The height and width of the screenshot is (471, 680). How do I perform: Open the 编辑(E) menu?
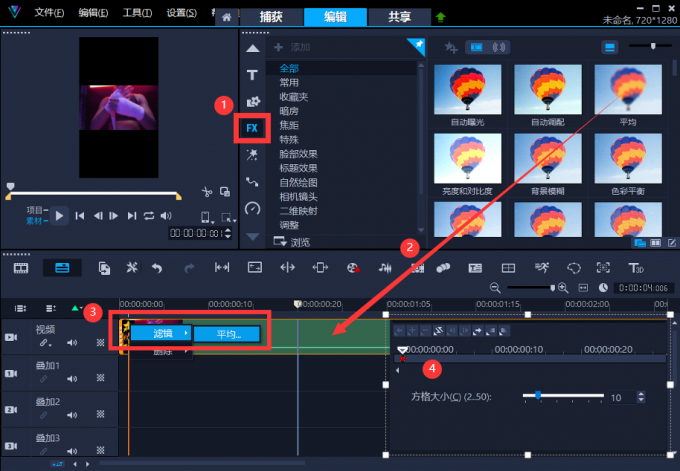(93, 13)
